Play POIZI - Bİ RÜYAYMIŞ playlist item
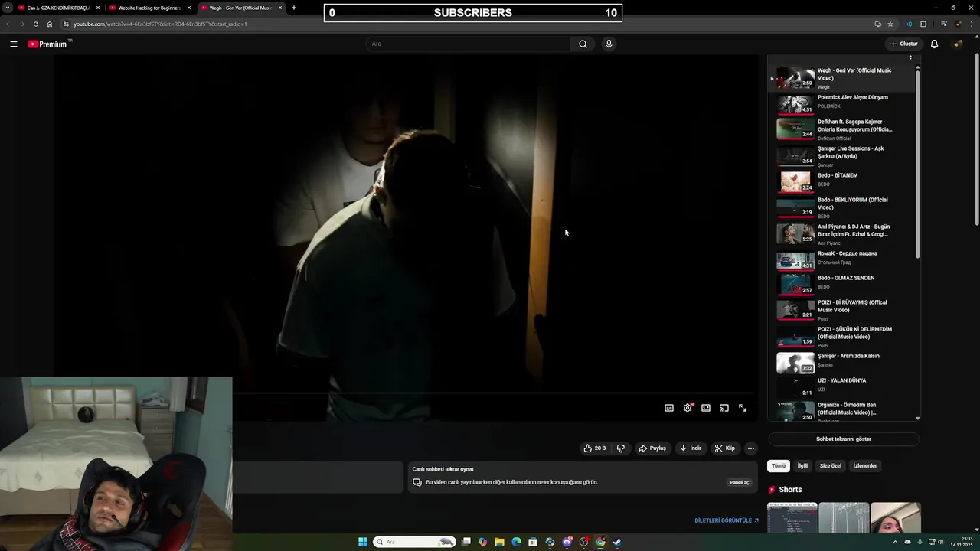Screen dimensions: 980x551 pyautogui.click(x=843, y=310)
